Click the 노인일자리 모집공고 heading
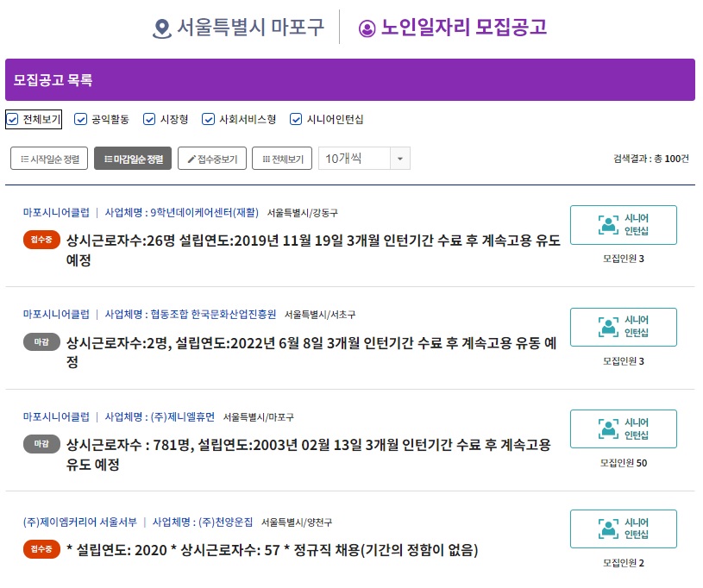703x588 pixels. [464, 28]
